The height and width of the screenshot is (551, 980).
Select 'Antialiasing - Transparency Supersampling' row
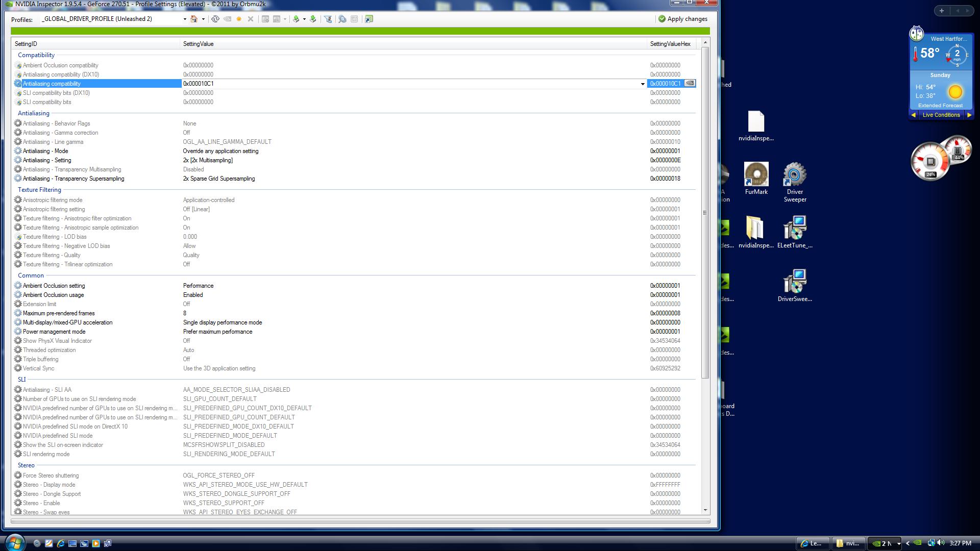point(355,179)
